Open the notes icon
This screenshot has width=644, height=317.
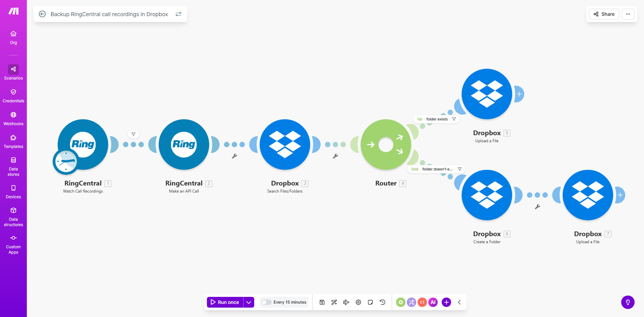[x=370, y=302]
